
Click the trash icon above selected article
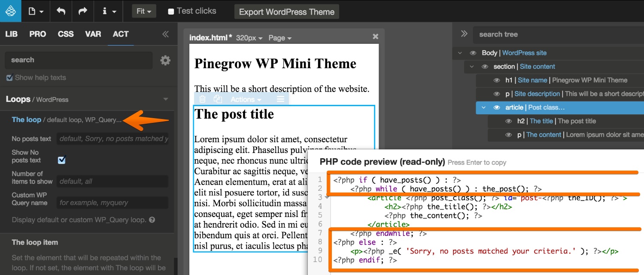(x=203, y=99)
